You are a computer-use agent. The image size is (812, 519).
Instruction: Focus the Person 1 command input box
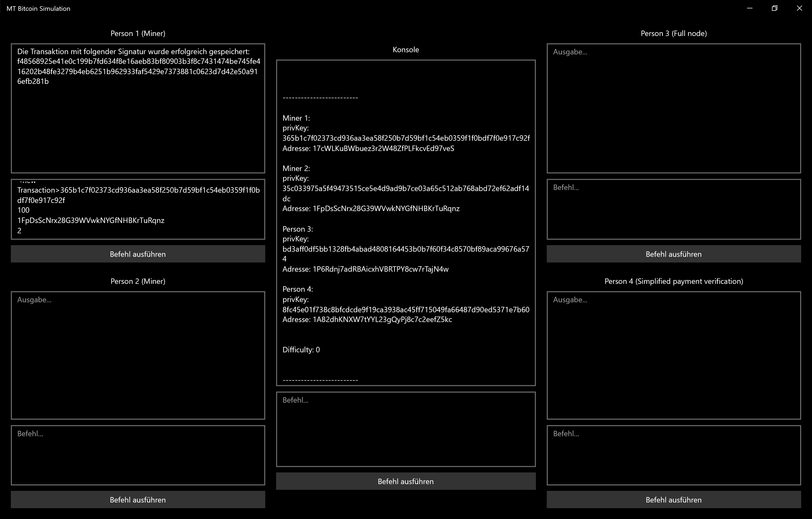137,209
